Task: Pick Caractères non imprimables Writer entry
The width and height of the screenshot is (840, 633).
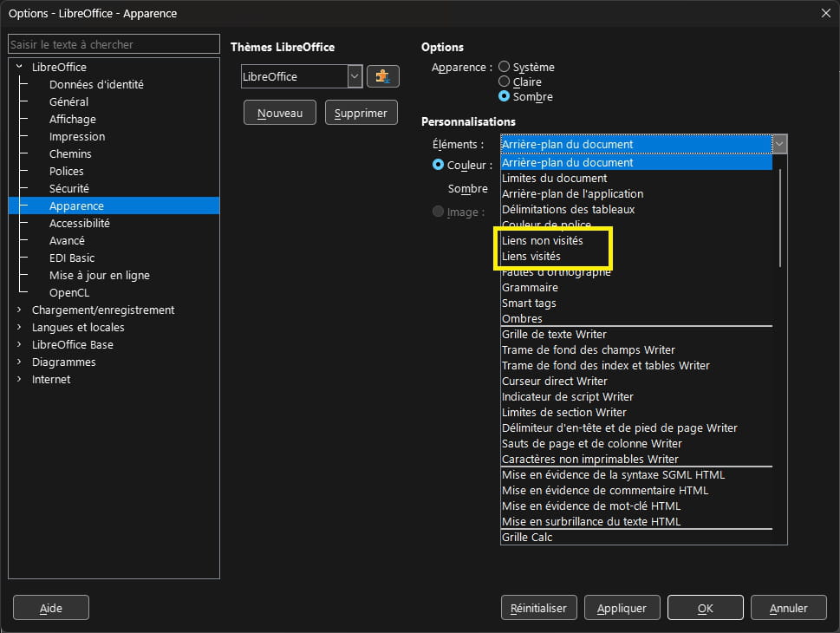Action: coord(636,459)
